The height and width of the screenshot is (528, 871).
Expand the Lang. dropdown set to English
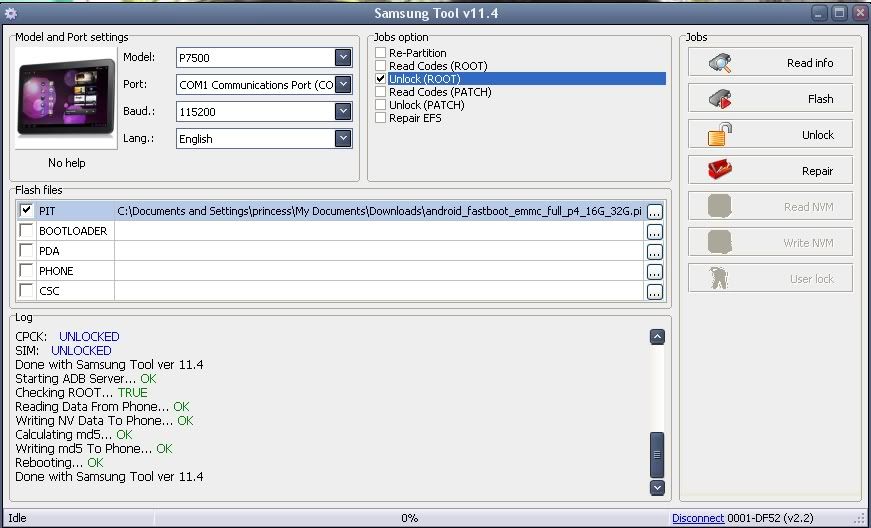343,139
